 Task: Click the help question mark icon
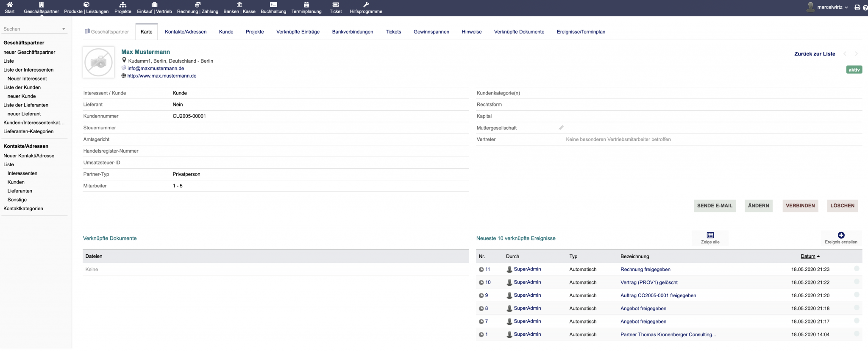click(x=865, y=8)
